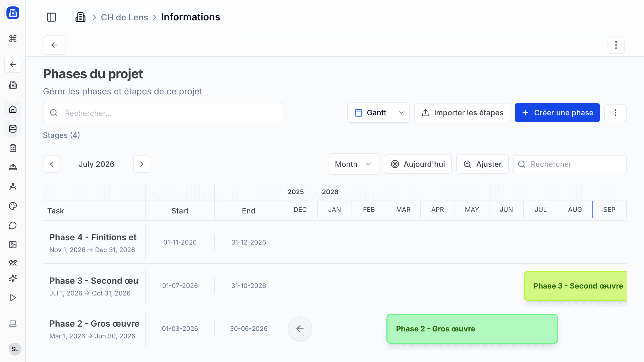This screenshot has width=644, height=362.
Task: Click the Aujourd'hui button
Action: [418, 164]
